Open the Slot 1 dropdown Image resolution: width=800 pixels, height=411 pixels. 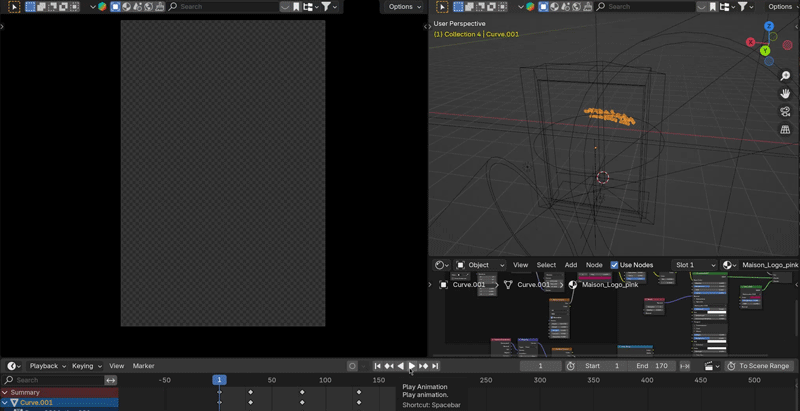694,265
